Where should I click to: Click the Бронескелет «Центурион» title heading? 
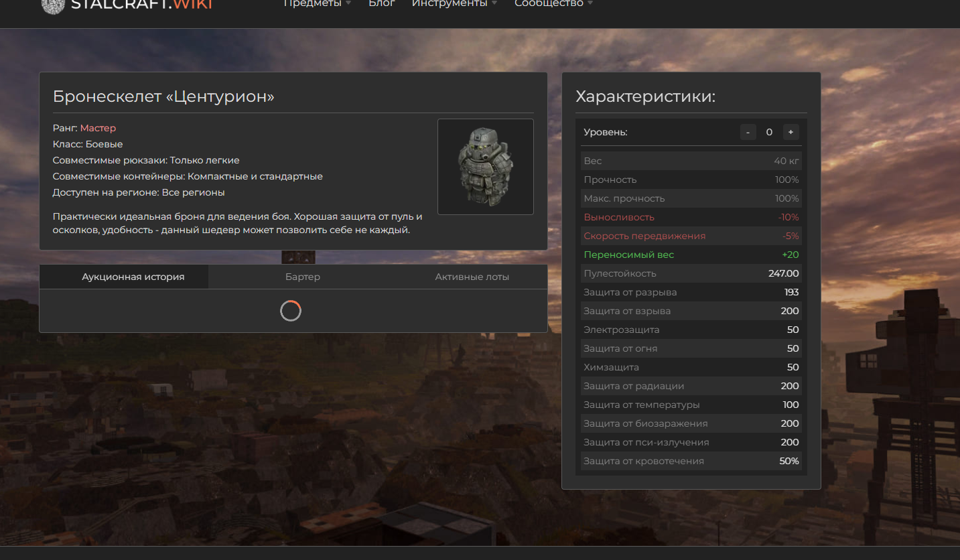click(x=163, y=96)
